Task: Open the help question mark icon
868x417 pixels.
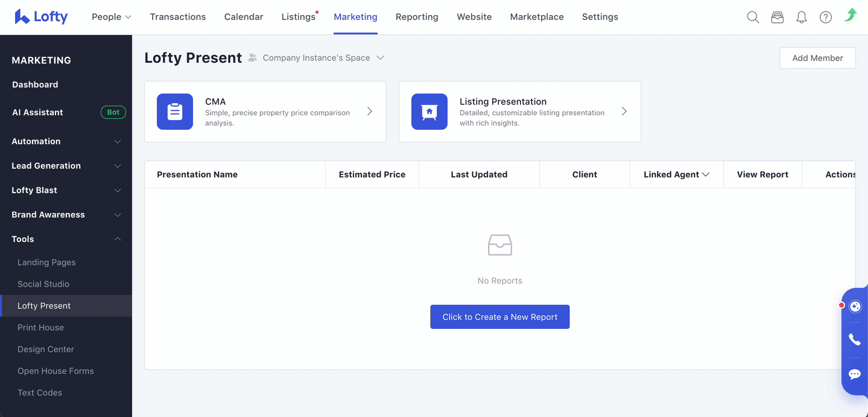Action: click(826, 18)
